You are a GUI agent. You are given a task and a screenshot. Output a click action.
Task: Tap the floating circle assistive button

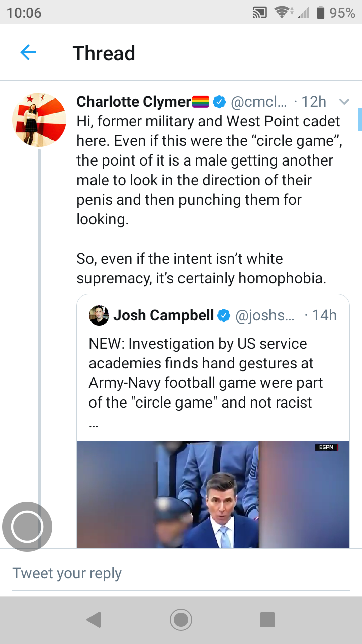[27, 527]
